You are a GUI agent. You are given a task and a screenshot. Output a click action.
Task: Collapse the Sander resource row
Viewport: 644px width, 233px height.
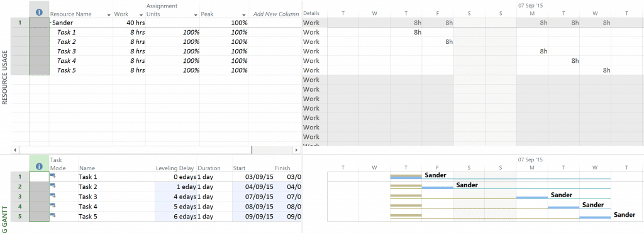51,22
